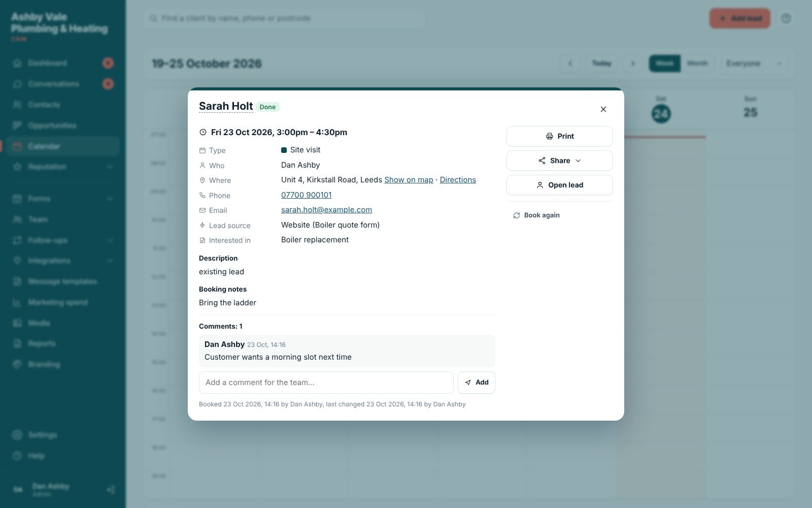The width and height of the screenshot is (812, 508).
Task: Click the calendar icon beside Type
Action: 202,150
